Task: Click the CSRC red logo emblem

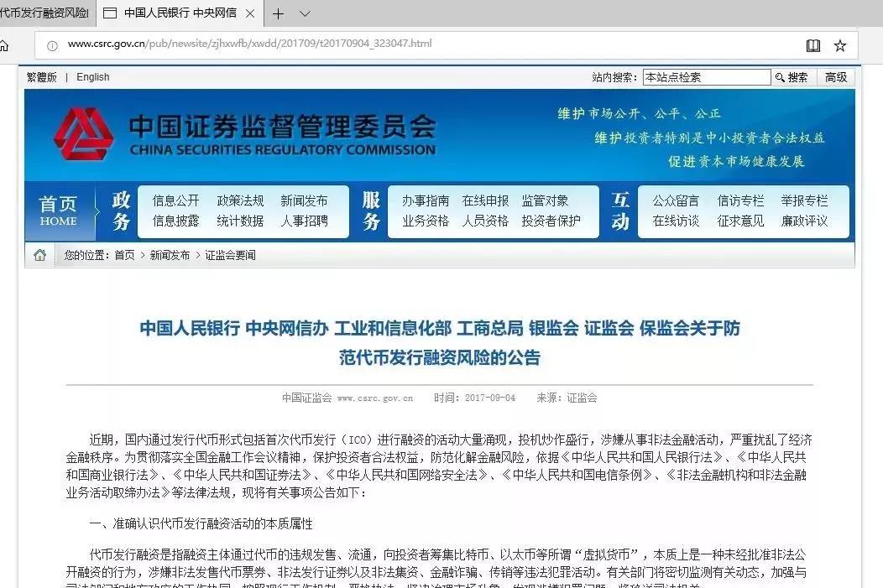Action: click(x=83, y=134)
